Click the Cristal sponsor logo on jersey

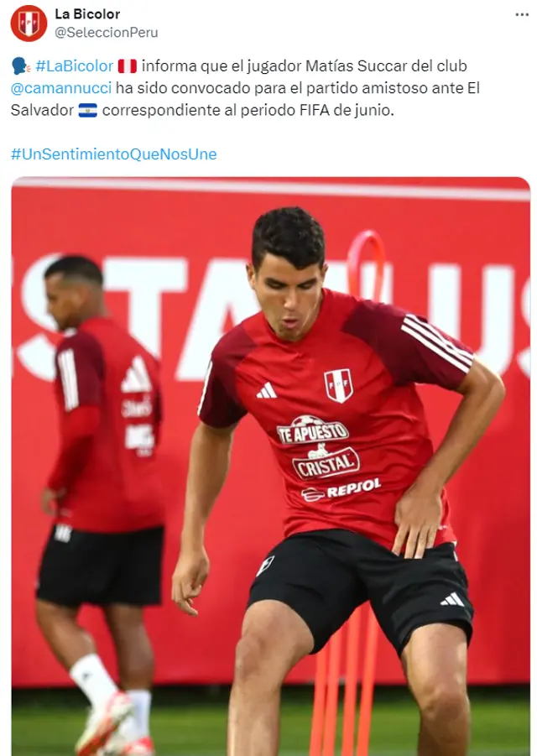[x=326, y=461]
